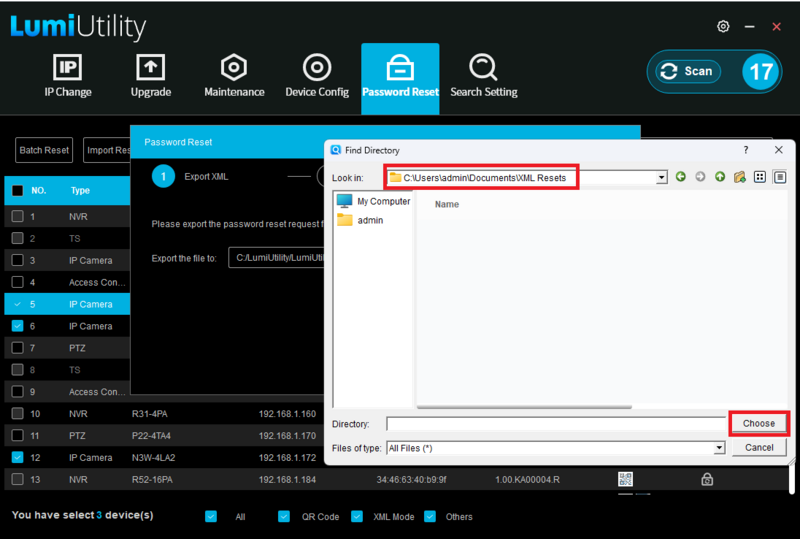Click the Name column header

pyautogui.click(x=446, y=204)
